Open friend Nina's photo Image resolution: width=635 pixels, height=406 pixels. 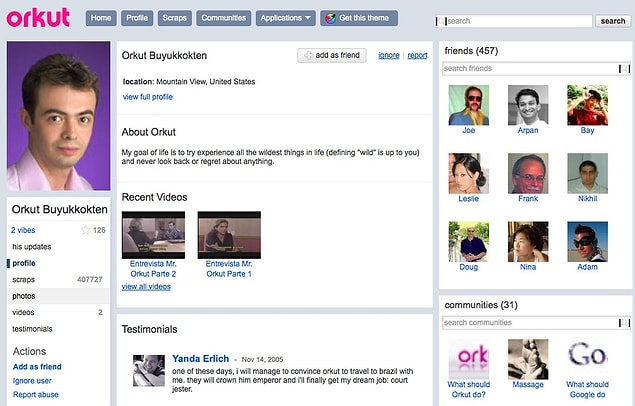coord(528,242)
